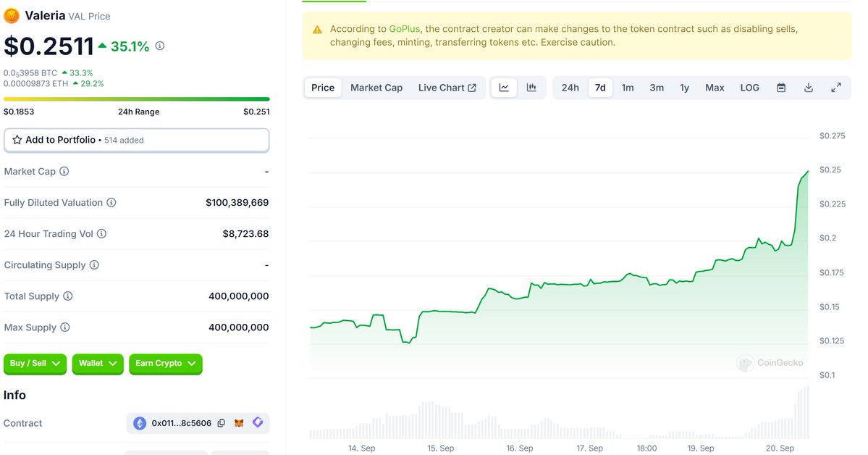
Task: Show Max Supply info icon
Action: [x=64, y=327]
